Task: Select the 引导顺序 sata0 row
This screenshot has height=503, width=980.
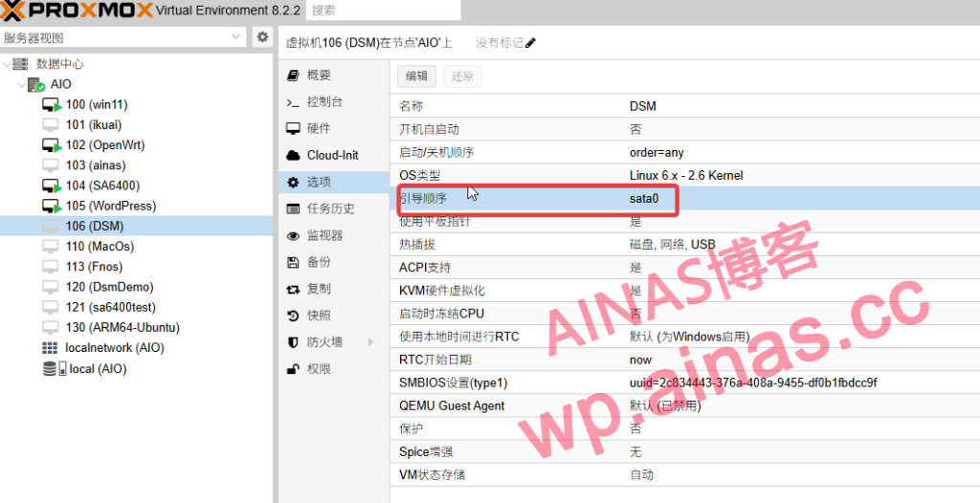Action: (x=684, y=199)
